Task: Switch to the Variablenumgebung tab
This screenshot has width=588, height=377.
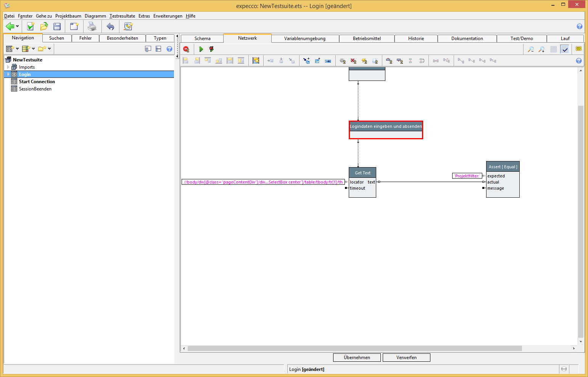Action: tap(304, 39)
